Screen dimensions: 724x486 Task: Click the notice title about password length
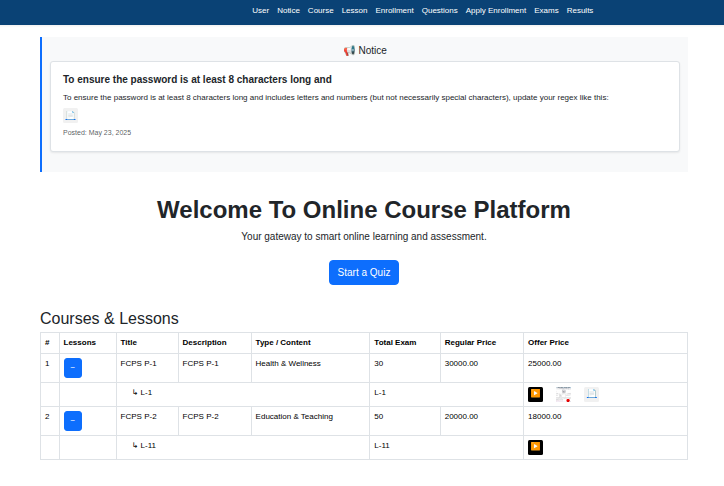click(197, 79)
